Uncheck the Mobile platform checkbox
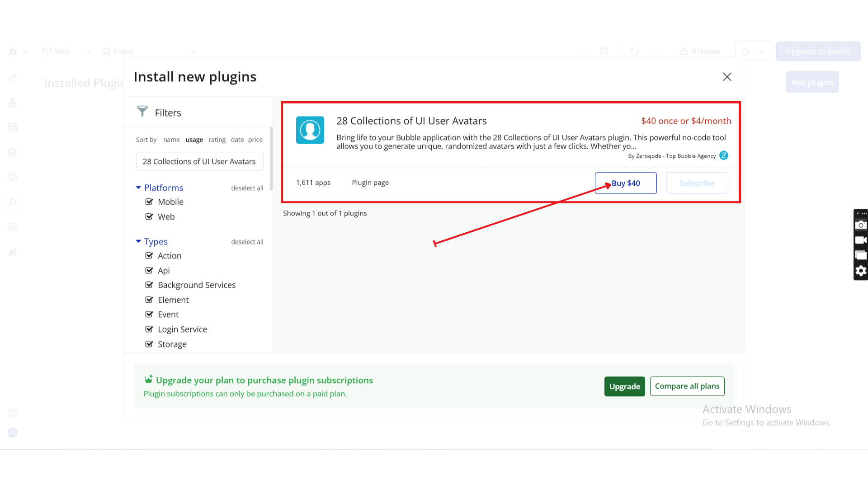868x488 pixels. pyautogui.click(x=149, y=202)
